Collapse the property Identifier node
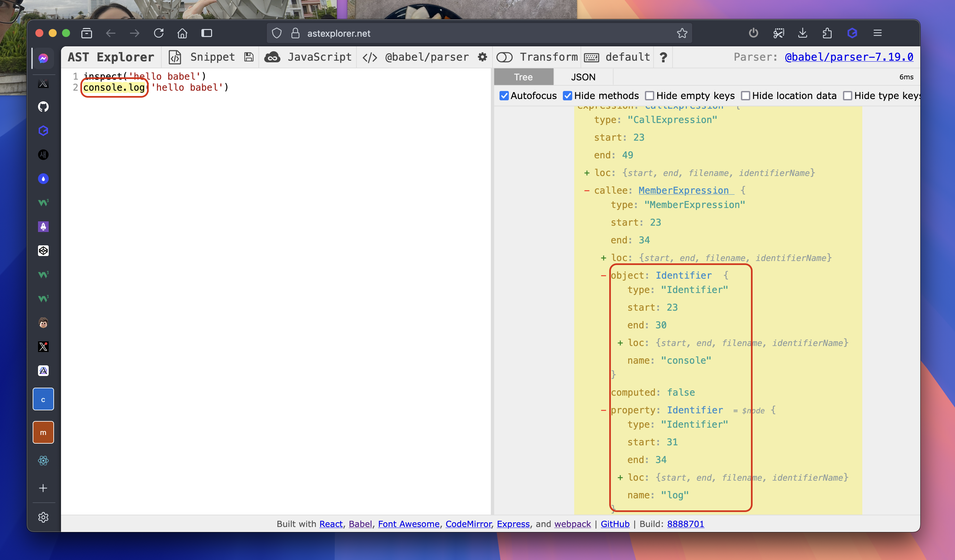 [x=603, y=410]
